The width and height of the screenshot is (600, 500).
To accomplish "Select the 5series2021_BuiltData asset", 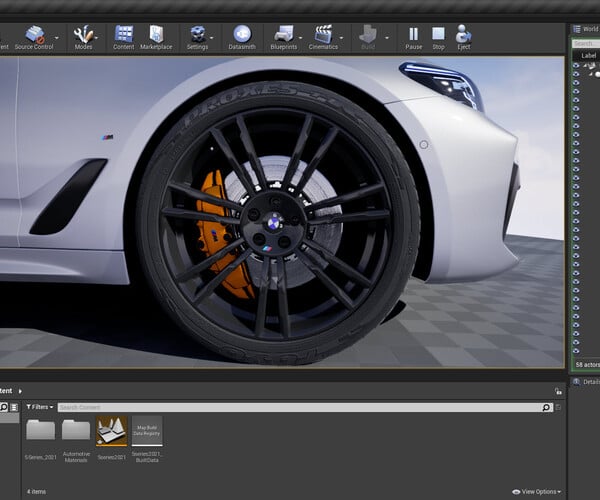I will [x=147, y=440].
